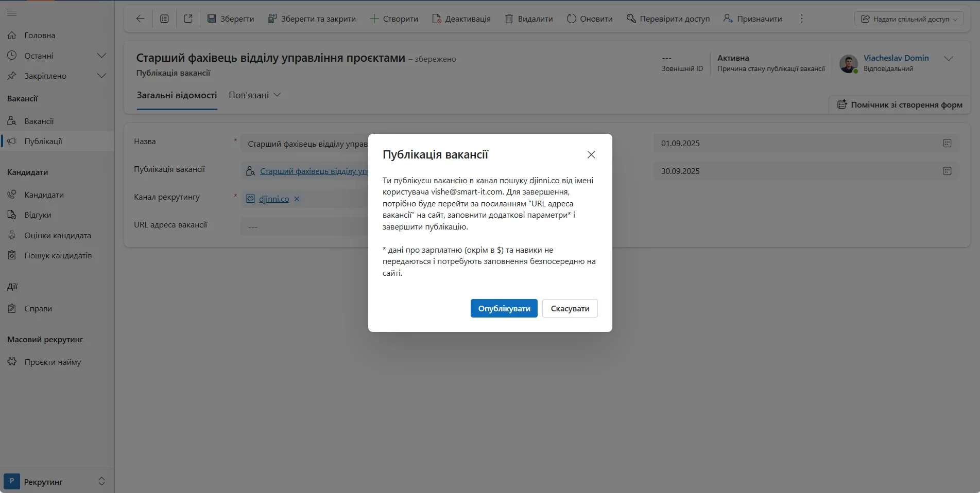Image resolution: width=980 pixels, height=493 pixels.
Task: Click the Видалити (delete) toolbar icon
Action: [509, 18]
